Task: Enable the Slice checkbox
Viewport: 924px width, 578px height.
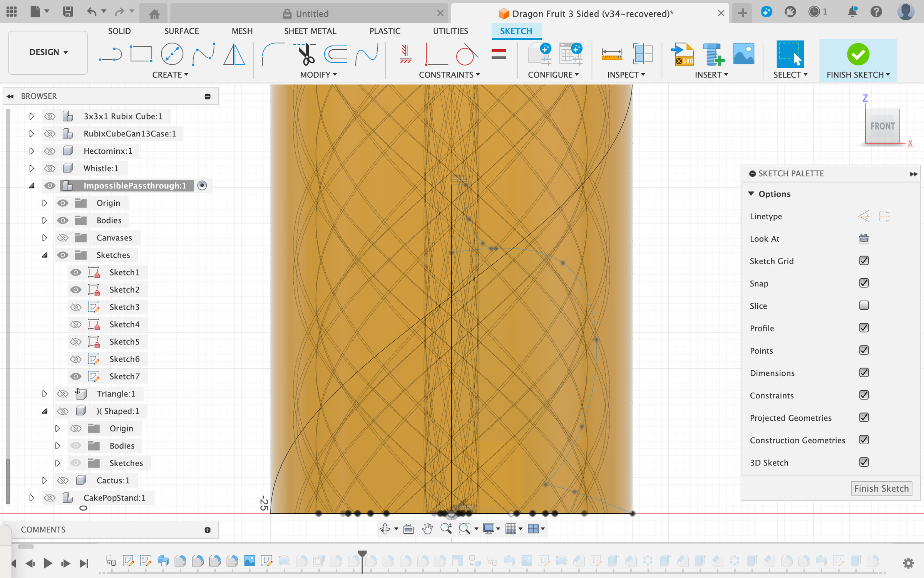Action: click(x=864, y=306)
